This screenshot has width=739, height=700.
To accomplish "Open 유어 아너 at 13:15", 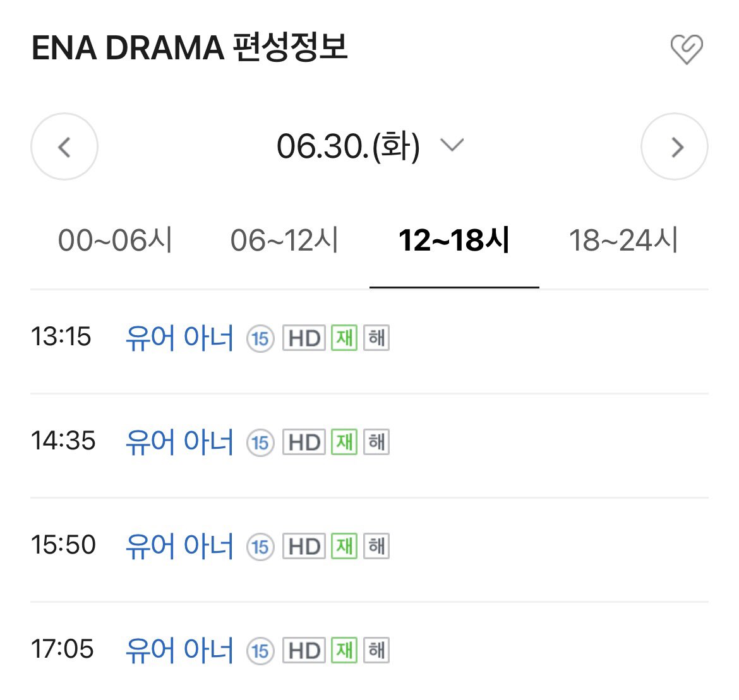I will (179, 338).
